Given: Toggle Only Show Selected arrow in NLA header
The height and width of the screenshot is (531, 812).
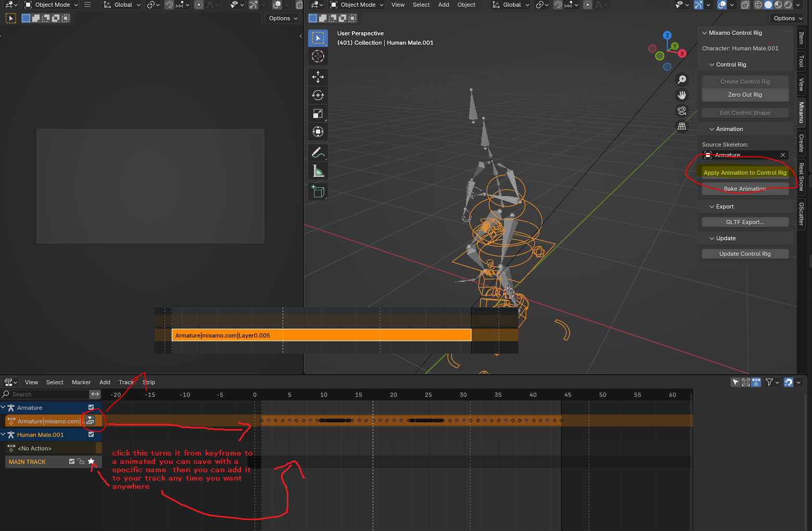Looking at the screenshot, I should (735, 382).
